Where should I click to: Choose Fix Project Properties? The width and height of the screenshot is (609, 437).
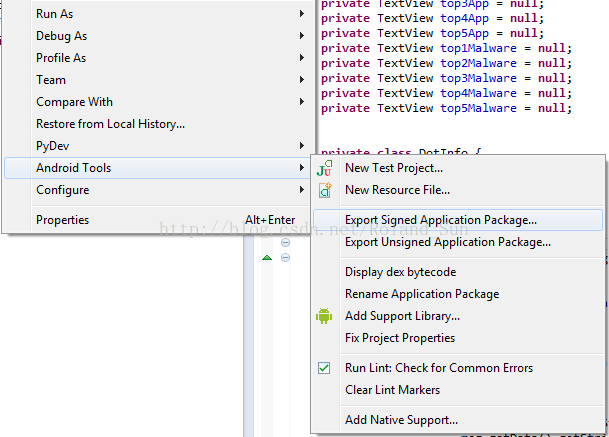tap(458, 338)
